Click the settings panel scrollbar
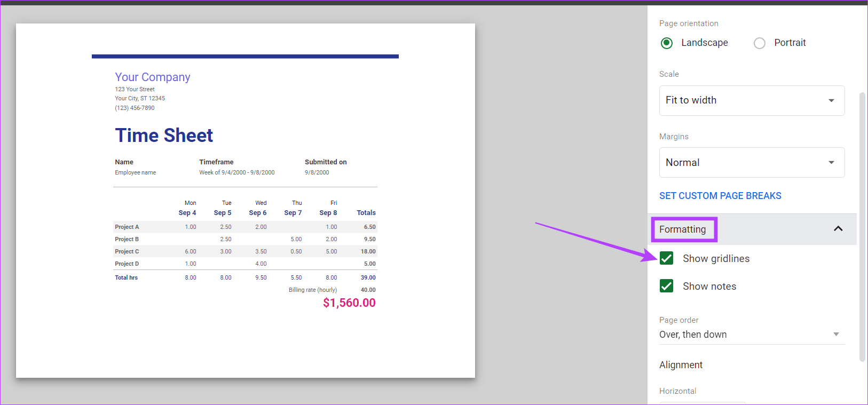The image size is (868, 405). 862,227
